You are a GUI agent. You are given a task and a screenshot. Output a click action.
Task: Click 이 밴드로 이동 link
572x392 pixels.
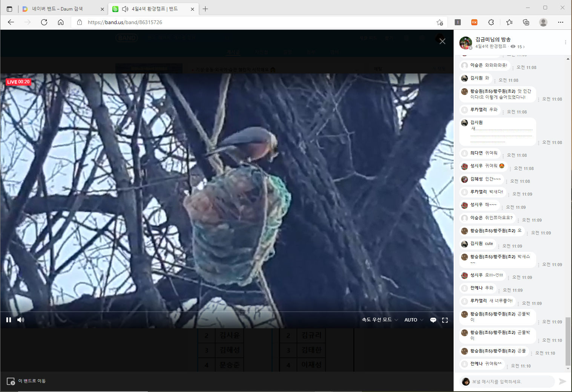32,381
